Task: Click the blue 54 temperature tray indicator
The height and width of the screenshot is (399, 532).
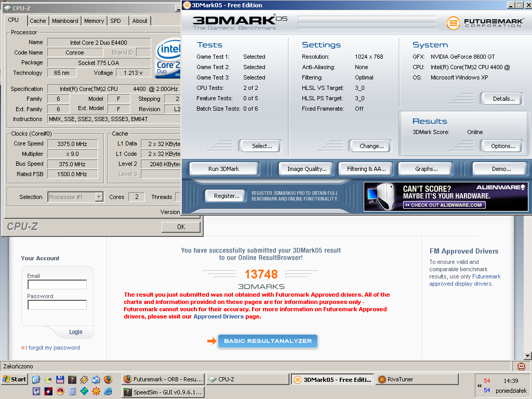Action: 487,390
